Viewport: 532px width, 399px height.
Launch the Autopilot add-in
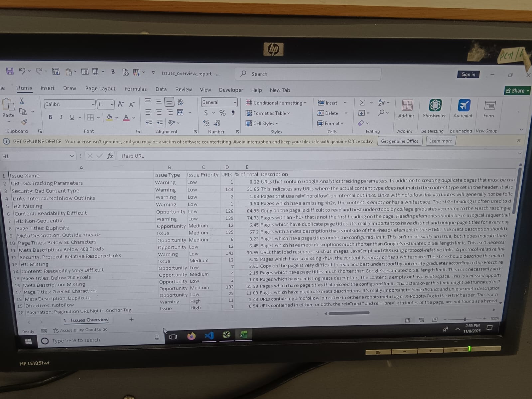463,109
